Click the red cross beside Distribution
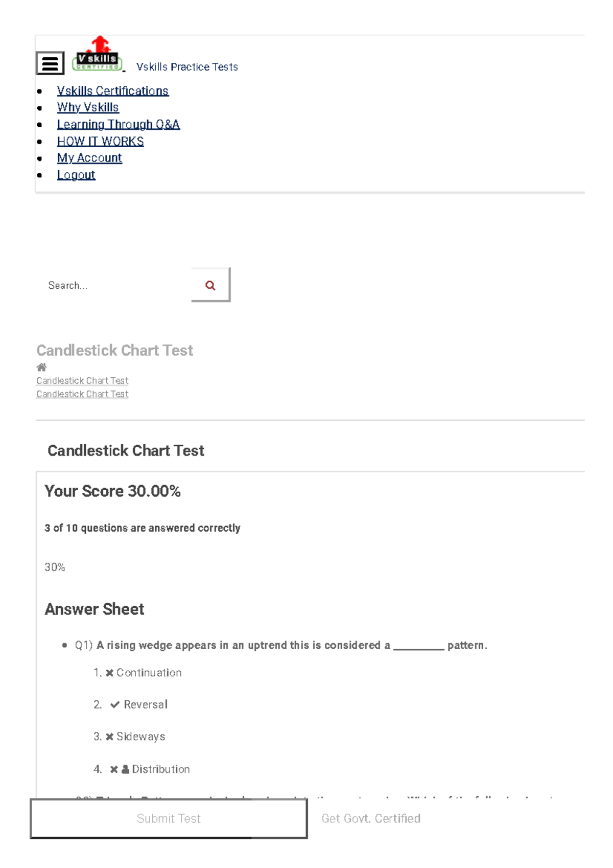Screen dimensions: 613x868 click(113, 768)
